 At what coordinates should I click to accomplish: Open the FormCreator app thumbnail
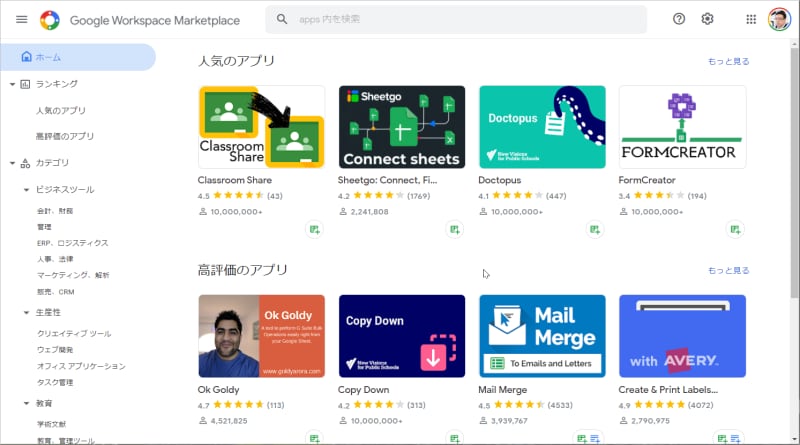[x=682, y=127]
